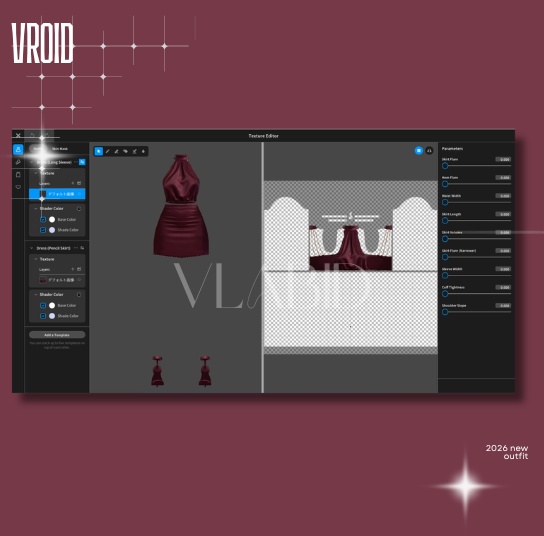544x536 pixels.
Task: Toggle the mirror symmetry icon above the texture canvas
Action: [x=430, y=151]
